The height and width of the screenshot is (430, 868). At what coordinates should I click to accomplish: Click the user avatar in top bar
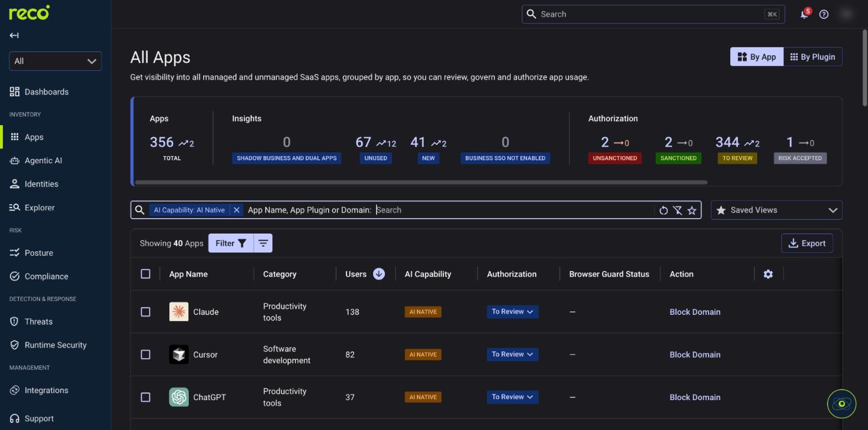tap(846, 14)
